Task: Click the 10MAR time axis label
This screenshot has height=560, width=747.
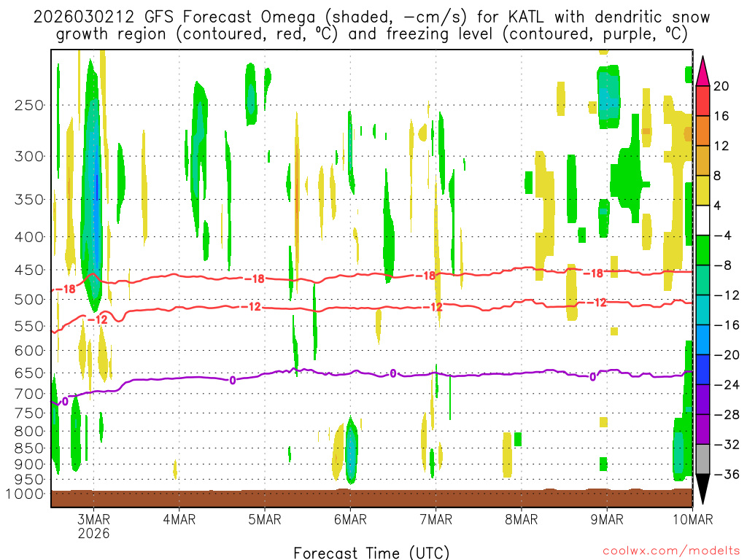Action: (693, 519)
